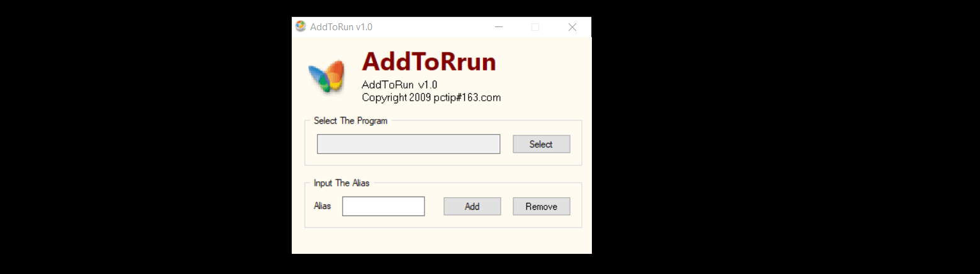Click the title bar app icon
This screenshot has width=980, height=274.
301,26
